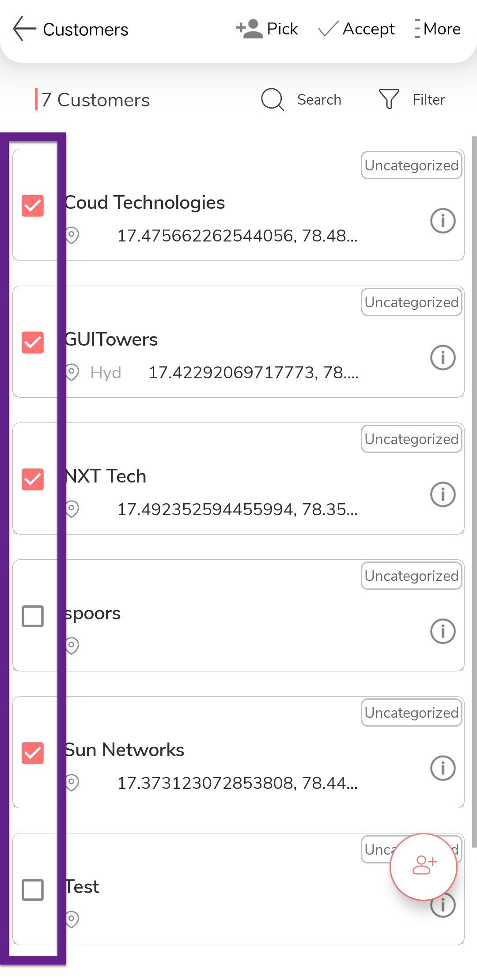Select the spoors customer checkbox
477x980 pixels.
click(x=33, y=616)
